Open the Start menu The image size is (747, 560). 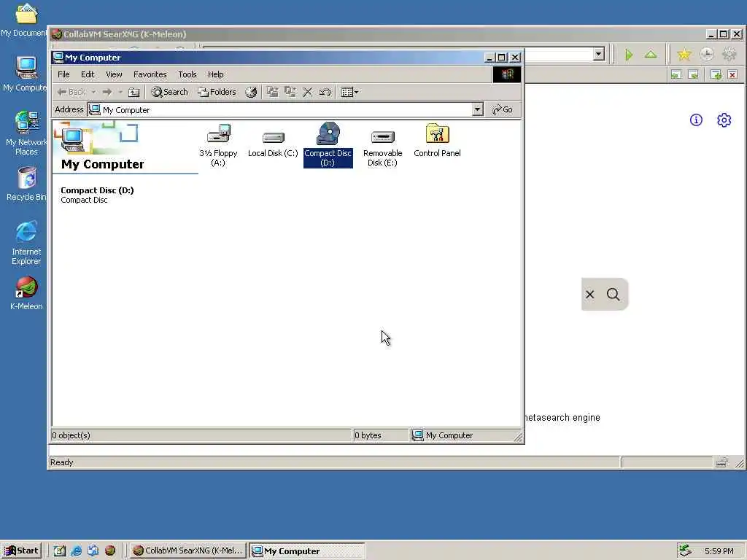pyautogui.click(x=21, y=551)
